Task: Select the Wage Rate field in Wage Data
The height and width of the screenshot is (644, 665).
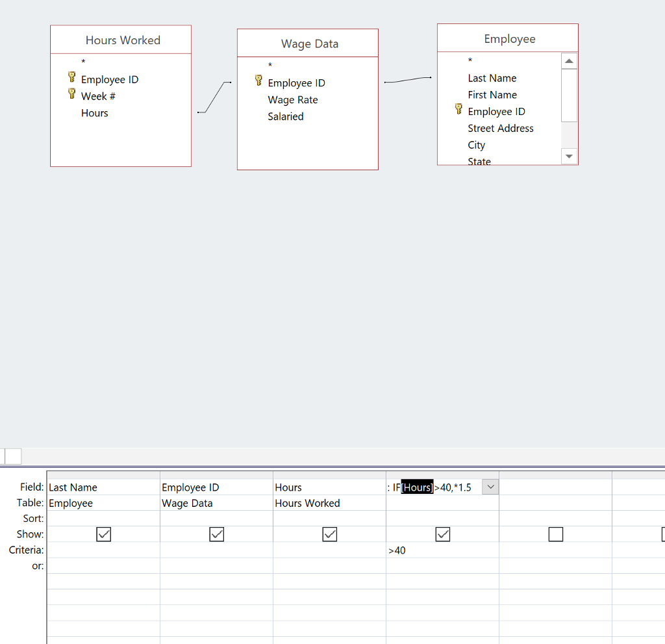Action: [292, 100]
